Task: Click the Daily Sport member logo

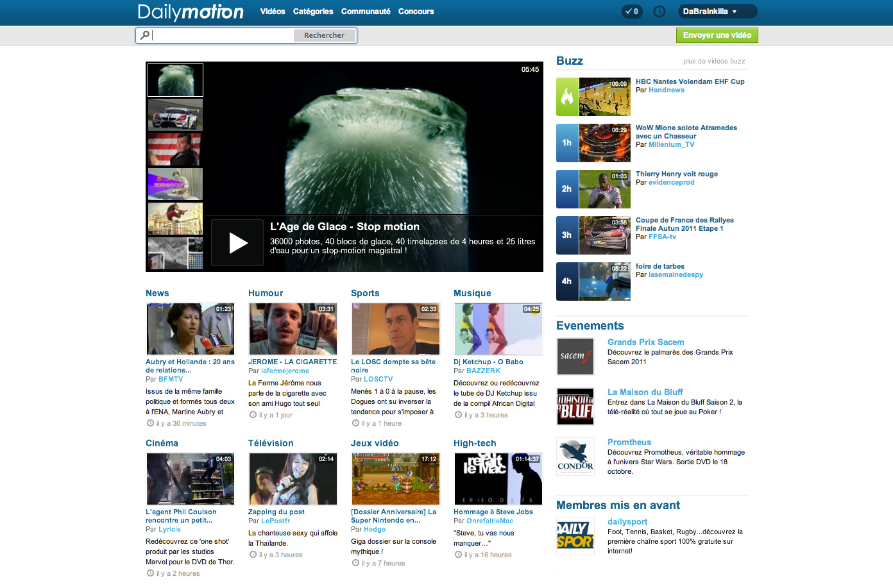Action: pos(575,536)
